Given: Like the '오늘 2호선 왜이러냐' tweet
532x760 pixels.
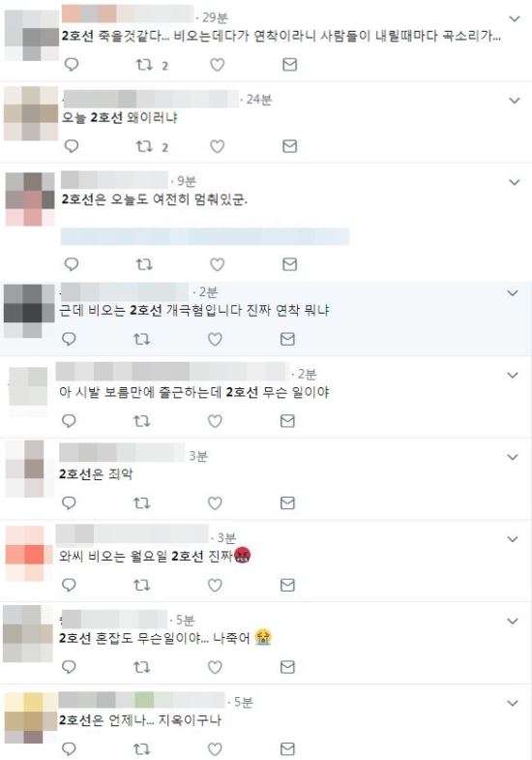Looking at the screenshot, I should (x=218, y=146).
